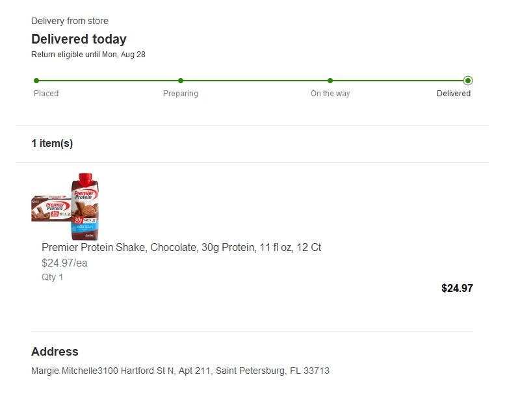Click the $24.97/ea unit price text
This screenshot has width=520, height=420.
pos(64,263)
